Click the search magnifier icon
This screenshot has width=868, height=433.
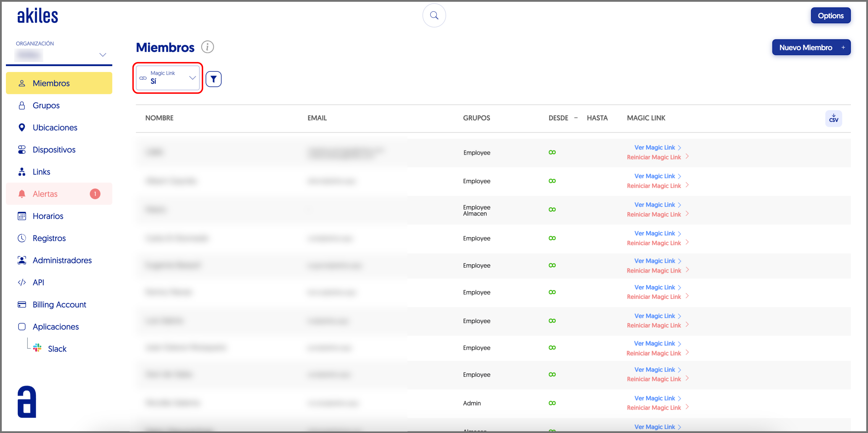coord(434,15)
